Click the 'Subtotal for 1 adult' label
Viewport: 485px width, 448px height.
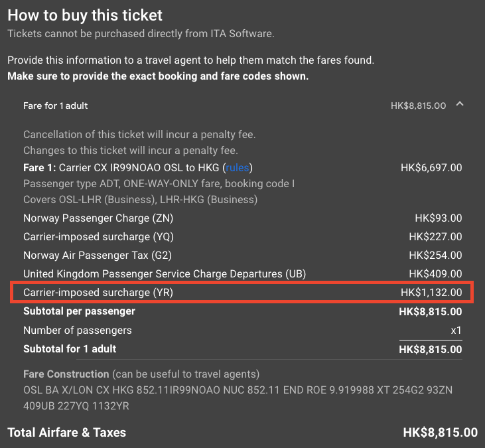pyautogui.click(x=70, y=348)
